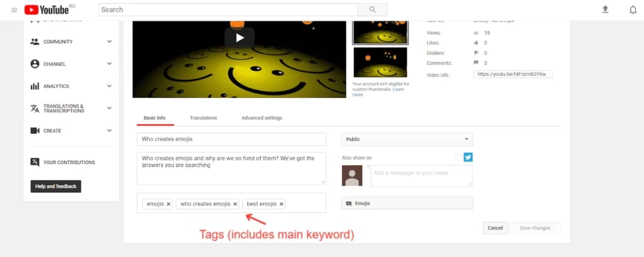644x257 pixels.
Task: Remove the "emojis" tag
Action: click(169, 204)
